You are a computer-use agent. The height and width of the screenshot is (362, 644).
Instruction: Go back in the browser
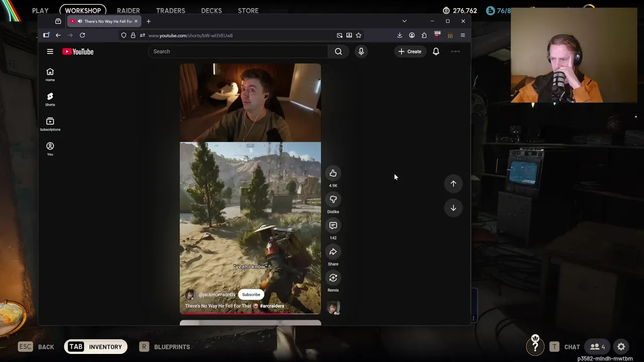tap(58, 35)
